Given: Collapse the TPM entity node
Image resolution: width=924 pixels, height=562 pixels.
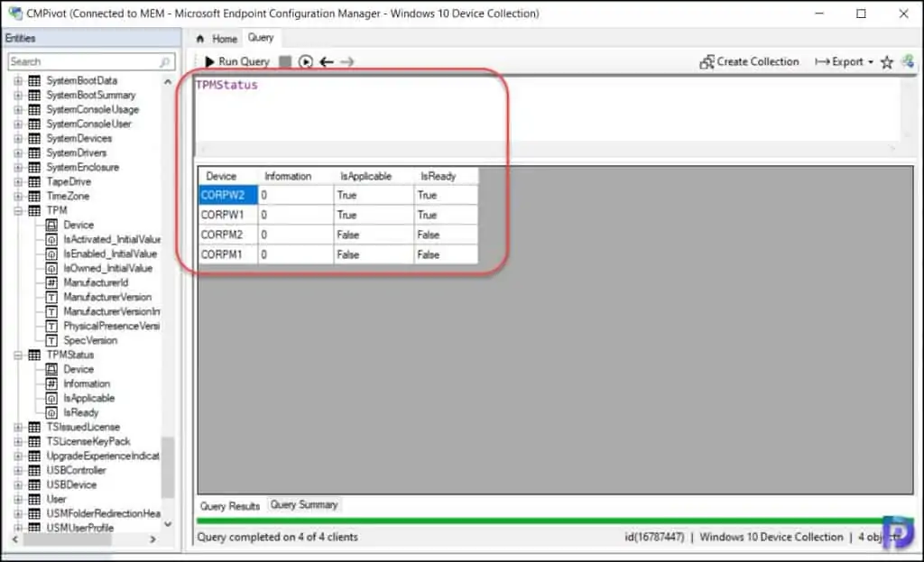Looking at the screenshot, I should (18, 210).
